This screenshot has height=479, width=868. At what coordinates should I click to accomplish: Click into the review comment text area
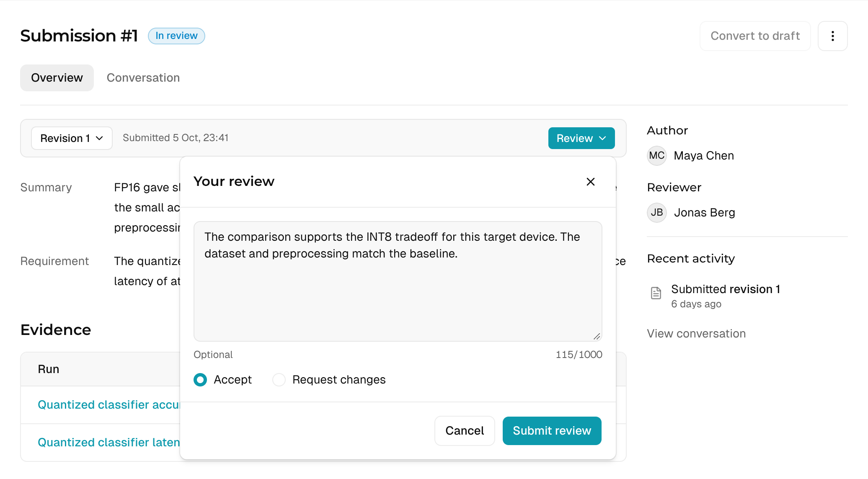(398, 281)
